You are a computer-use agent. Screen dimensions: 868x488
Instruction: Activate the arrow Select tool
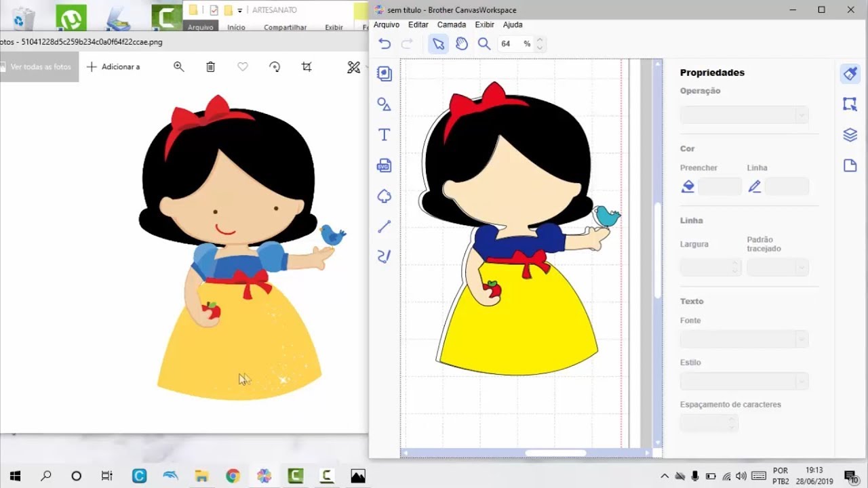pos(438,44)
